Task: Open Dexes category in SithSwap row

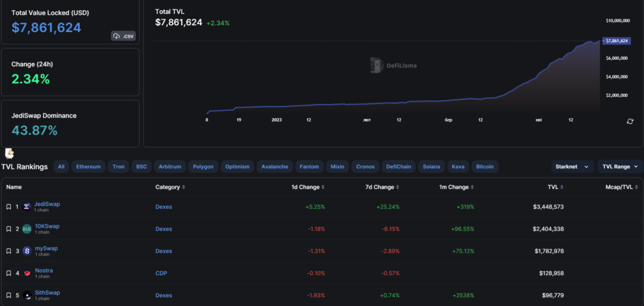Action: (x=164, y=295)
